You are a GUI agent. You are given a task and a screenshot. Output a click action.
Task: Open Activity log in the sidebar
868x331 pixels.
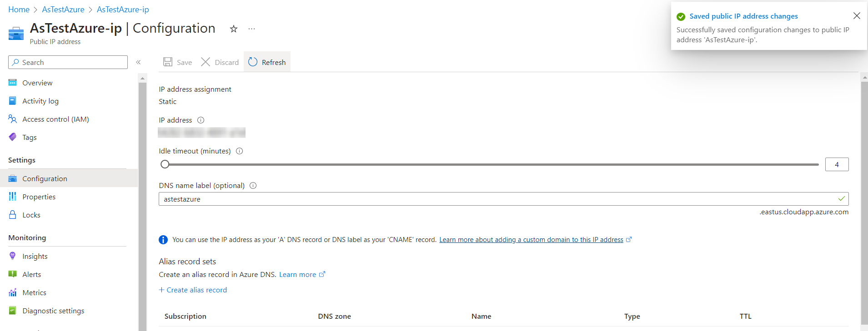pyautogui.click(x=40, y=101)
